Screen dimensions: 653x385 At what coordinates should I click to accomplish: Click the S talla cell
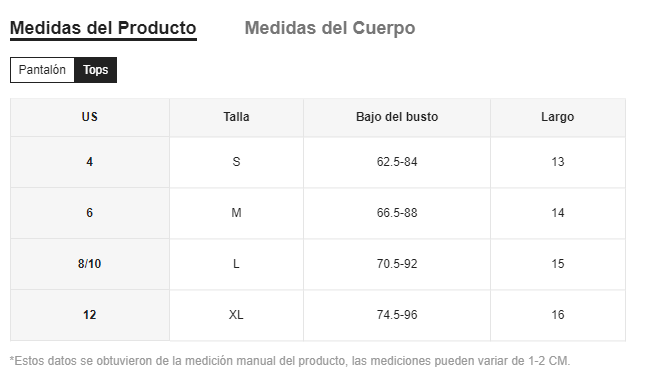click(236, 162)
